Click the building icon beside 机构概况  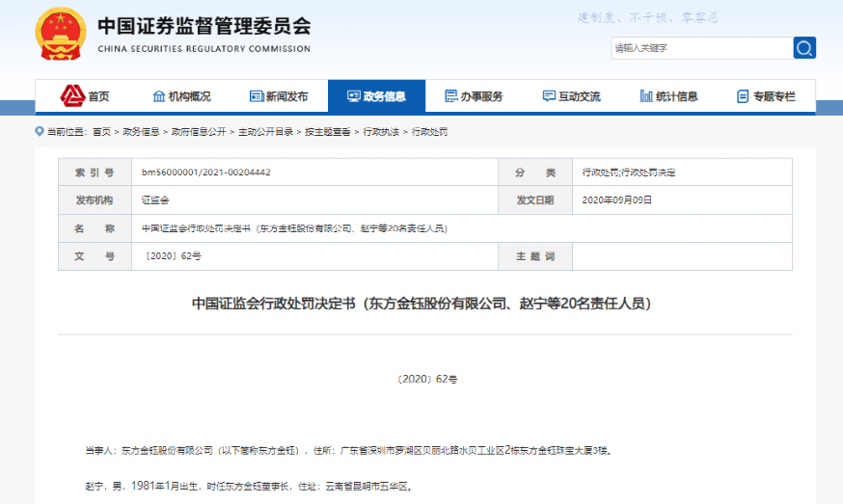159,96
